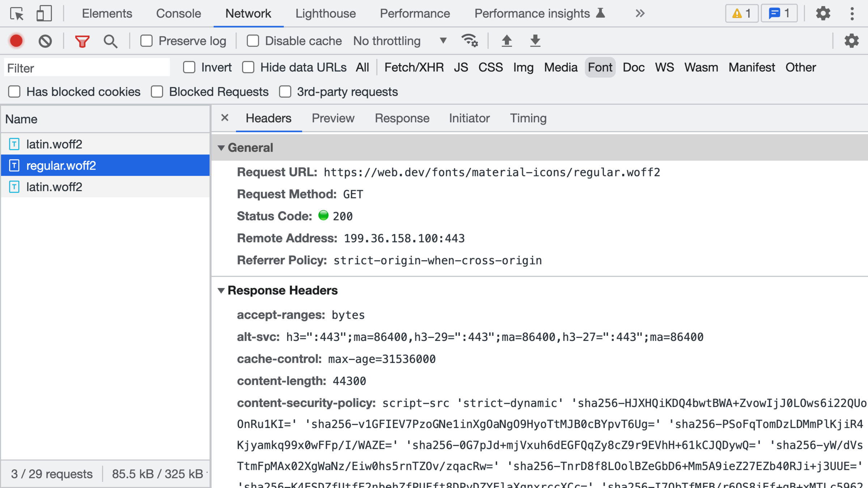Click the Filter text input field

(x=87, y=68)
